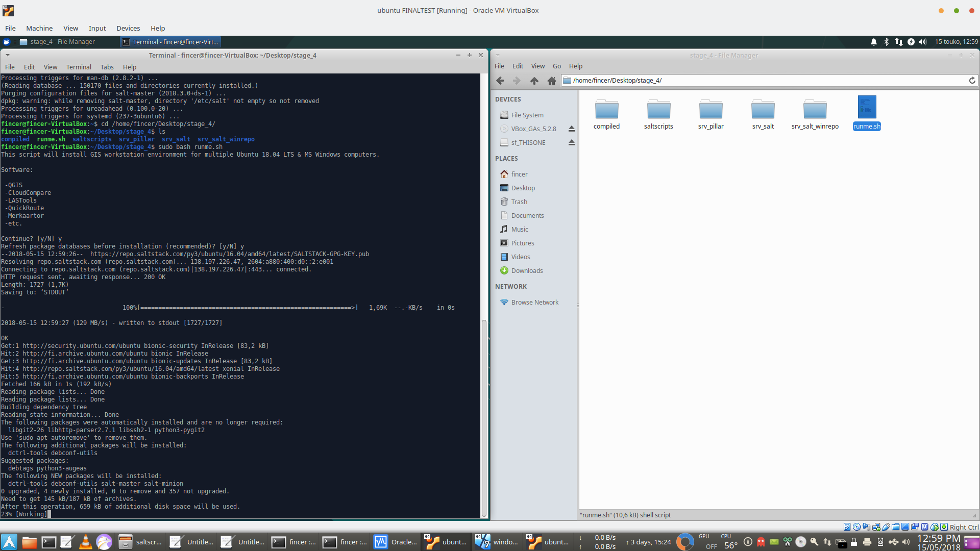Go to parent folder with up arrow
Viewport: 980px width, 551px height.
point(534,81)
